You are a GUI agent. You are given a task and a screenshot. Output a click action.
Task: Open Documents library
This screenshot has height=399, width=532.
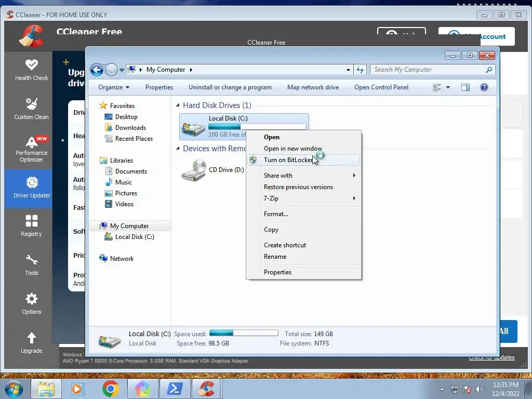point(131,171)
